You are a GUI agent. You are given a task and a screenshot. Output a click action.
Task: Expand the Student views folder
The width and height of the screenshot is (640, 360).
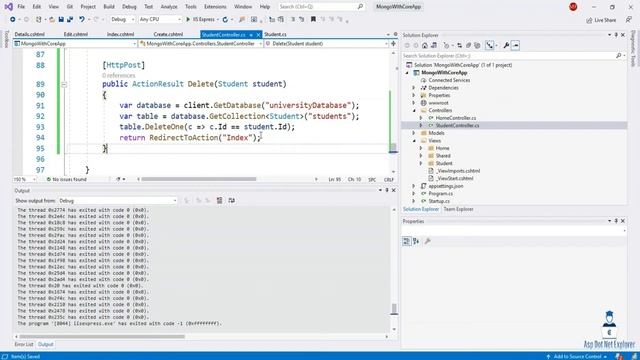[x=421, y=163]
